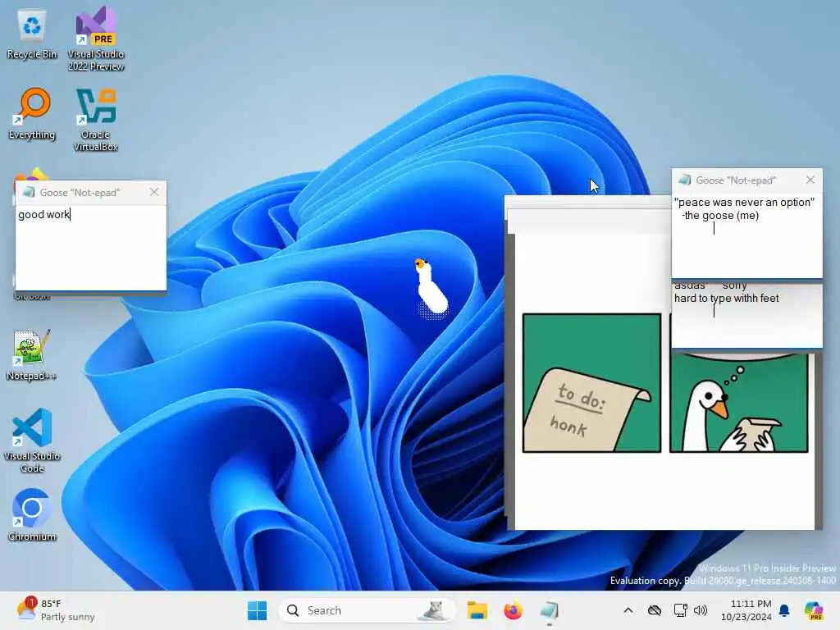The height and width of the screenshot is (630, 840).
Task: Click the Desktop Goose taskbar icon
Action: 549,610
